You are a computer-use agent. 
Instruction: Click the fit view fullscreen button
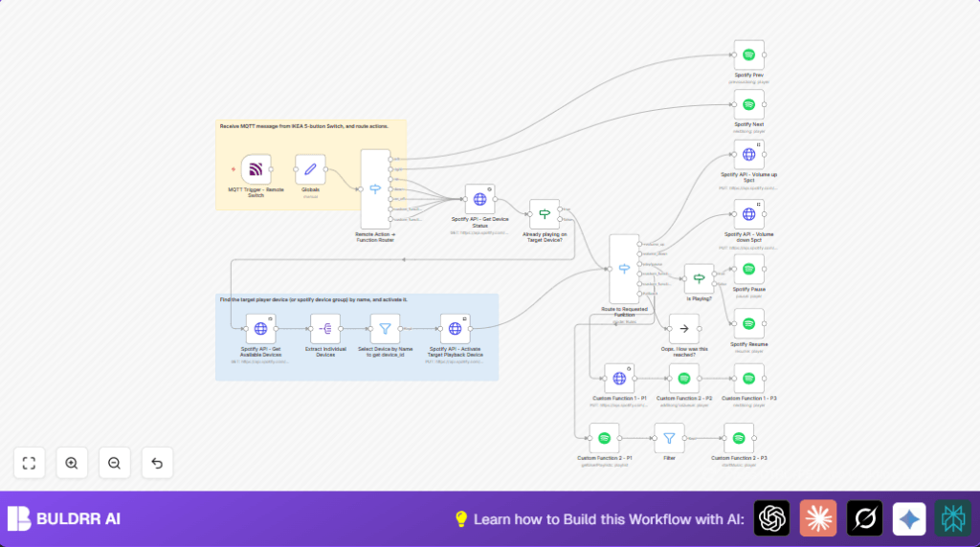coord(30,463)
